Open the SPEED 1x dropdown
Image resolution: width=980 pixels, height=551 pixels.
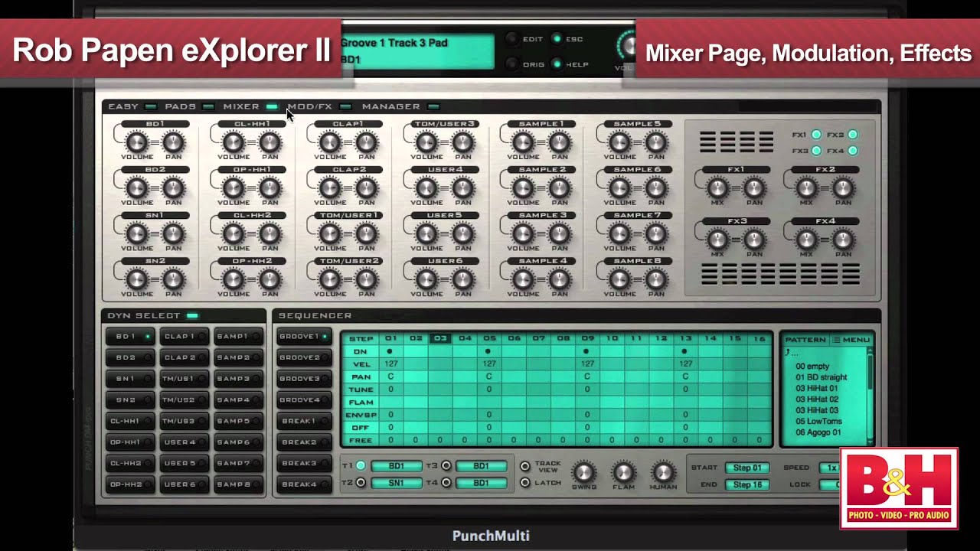830,468
